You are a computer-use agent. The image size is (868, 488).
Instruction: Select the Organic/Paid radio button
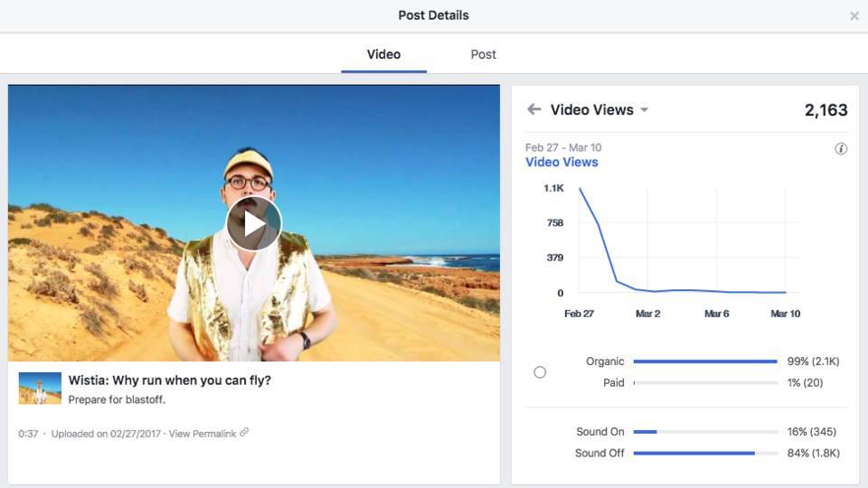click(x=540, y=372)
